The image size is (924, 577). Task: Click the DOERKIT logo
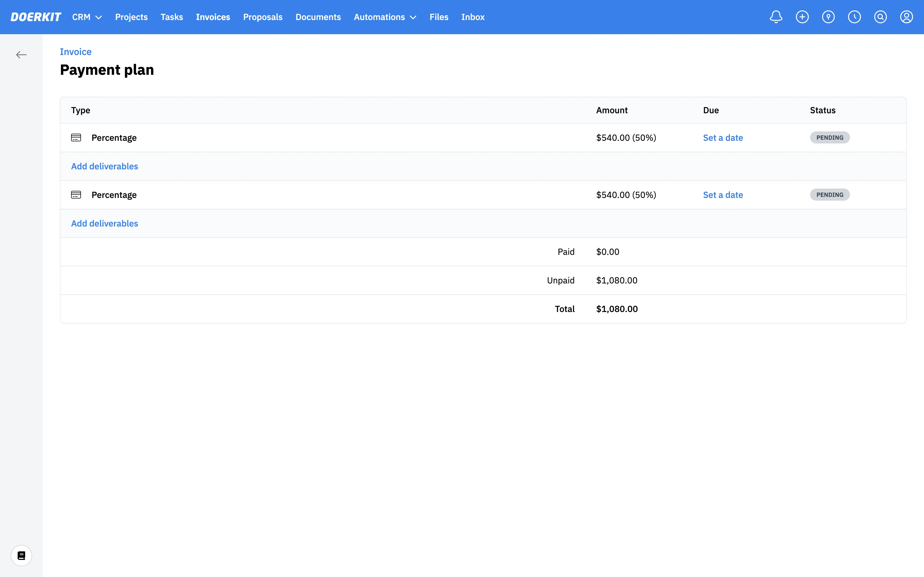(36, 17)
